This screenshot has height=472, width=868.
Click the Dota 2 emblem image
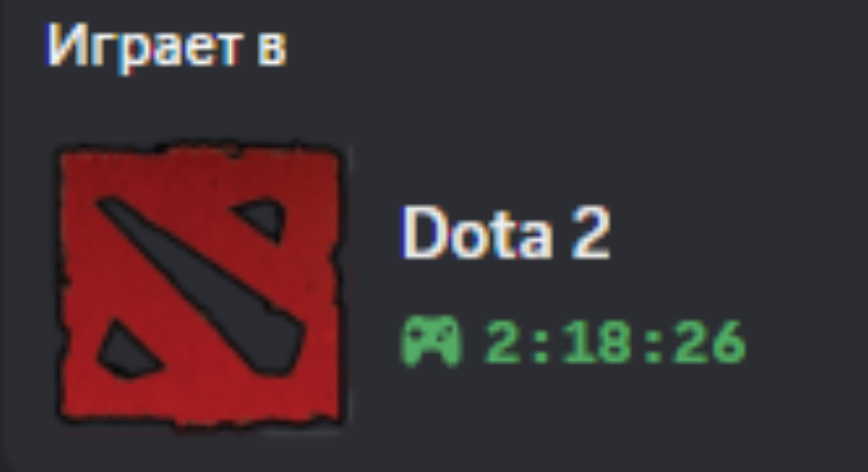coord(201,286)
